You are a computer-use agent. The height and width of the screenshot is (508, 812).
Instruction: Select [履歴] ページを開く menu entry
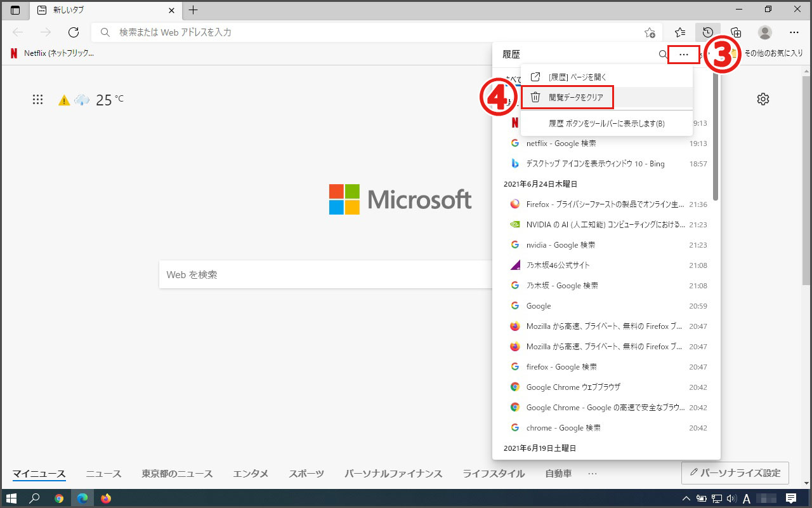606,77
